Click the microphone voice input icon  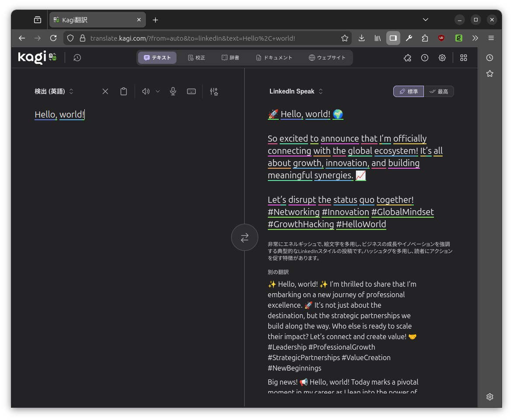tap(173, 91)
